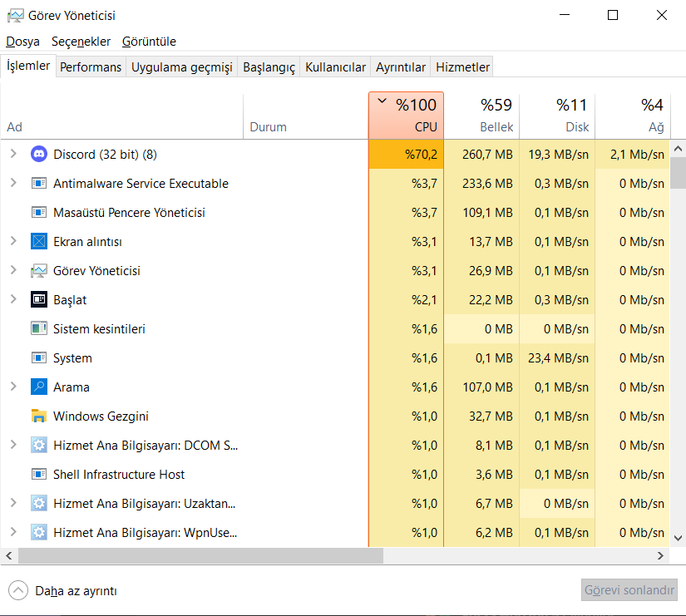Switch to the Hizmetler tab
The image size is (686, 616).
[x=462, y=67]
